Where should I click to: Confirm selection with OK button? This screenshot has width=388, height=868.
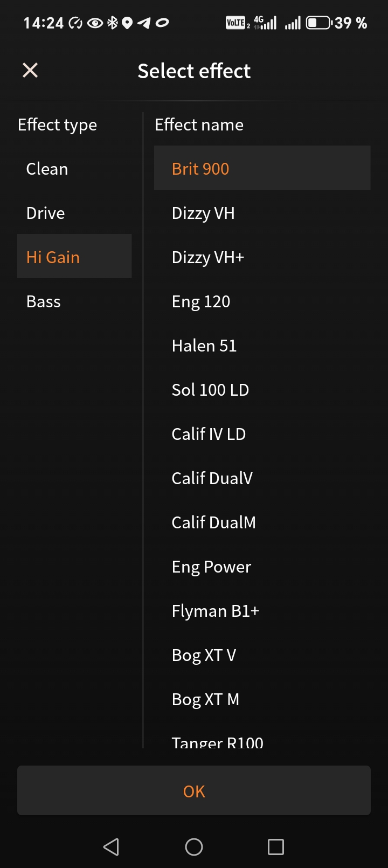click(x=194, y=791)
